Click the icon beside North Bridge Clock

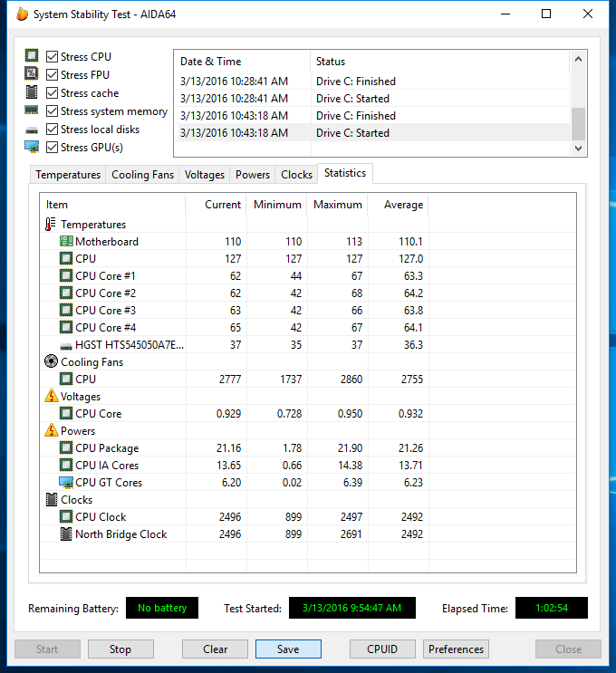(66, 534)
